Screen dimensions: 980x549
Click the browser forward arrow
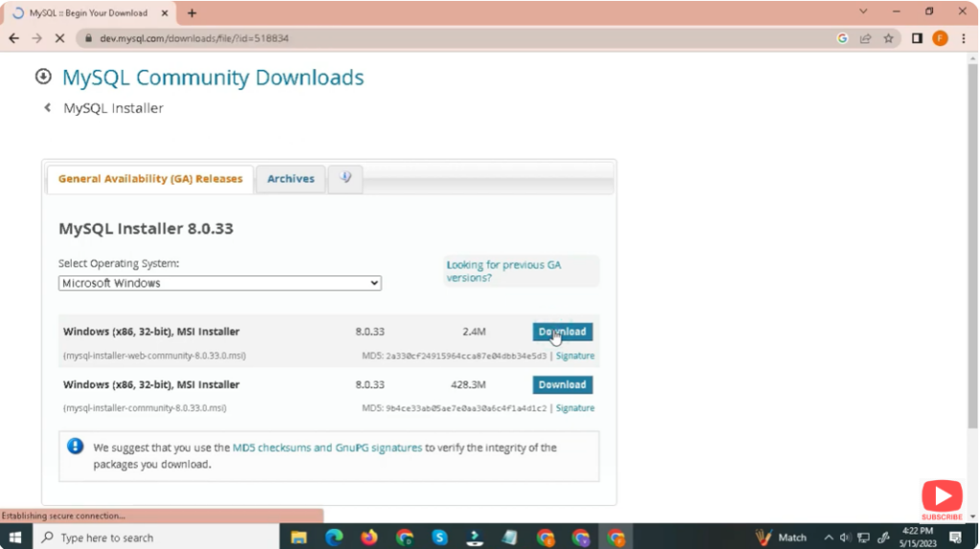(37, 38)
